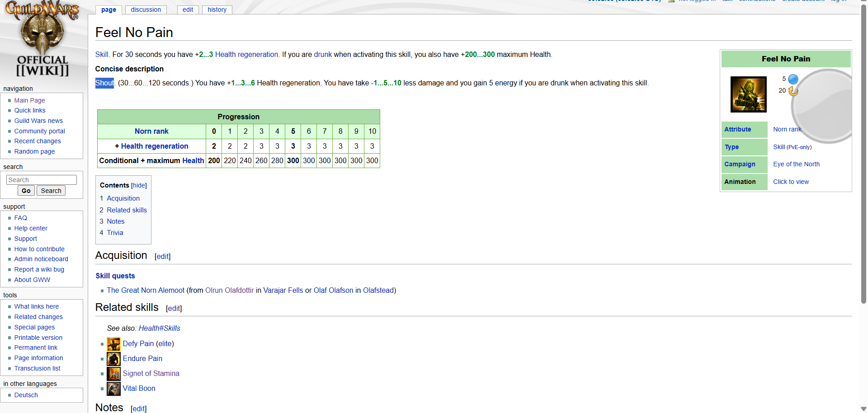Jump to Trivia in Contents

115,233
